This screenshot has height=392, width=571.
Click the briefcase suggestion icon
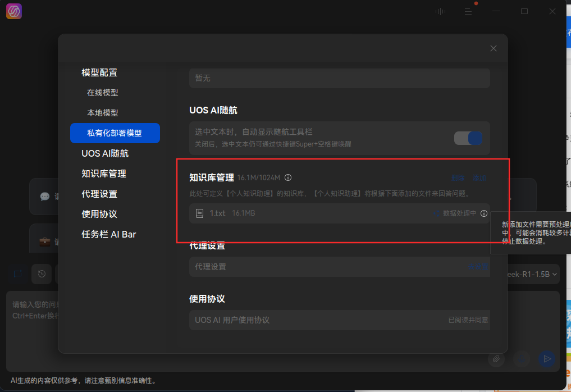[45, 241]
